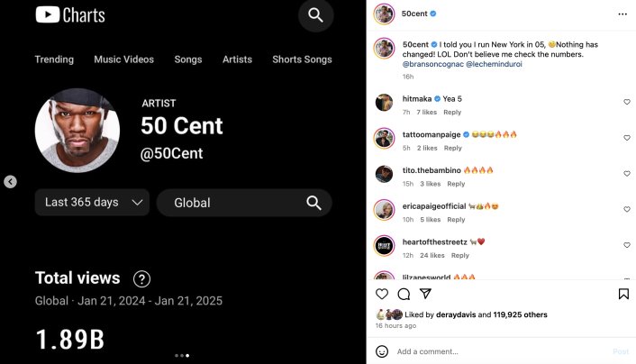636x364 pixels.
Task: Select the first carousel dot indicator
Action: pos(176,356)
